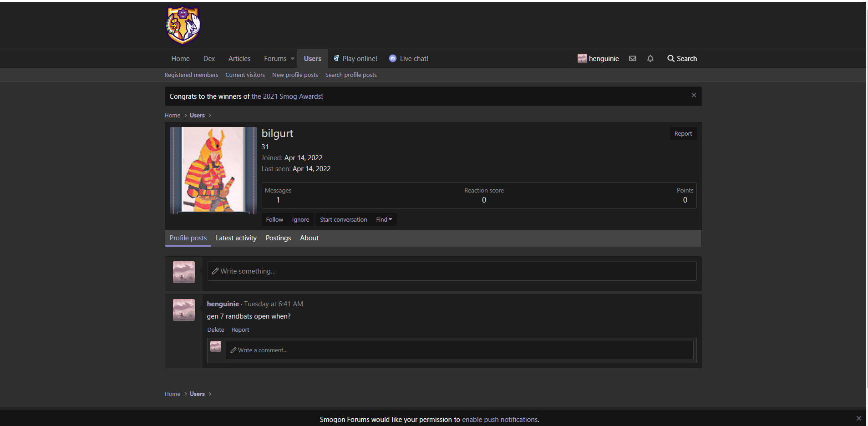Open the alerts bell icon

click(x=650, y=59)
